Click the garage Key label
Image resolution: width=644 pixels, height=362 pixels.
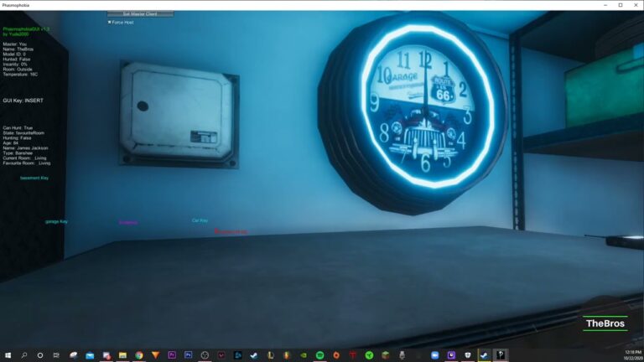point(56,221)
